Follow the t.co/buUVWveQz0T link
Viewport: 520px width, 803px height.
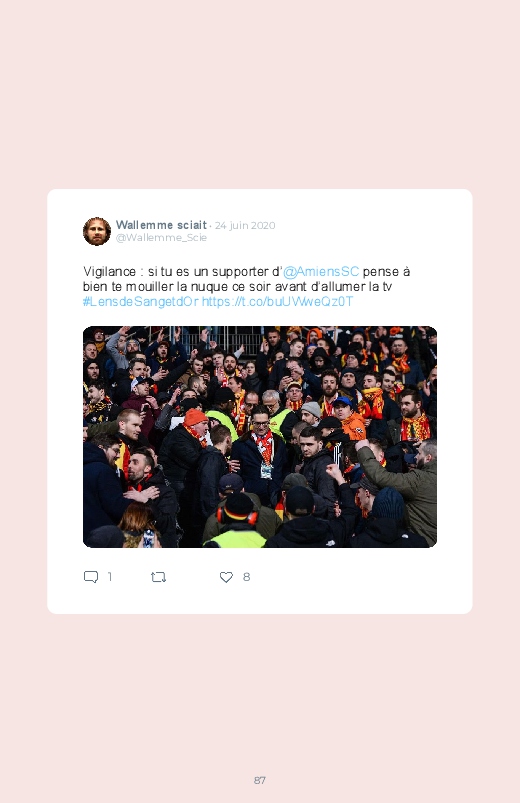(278, 302)
